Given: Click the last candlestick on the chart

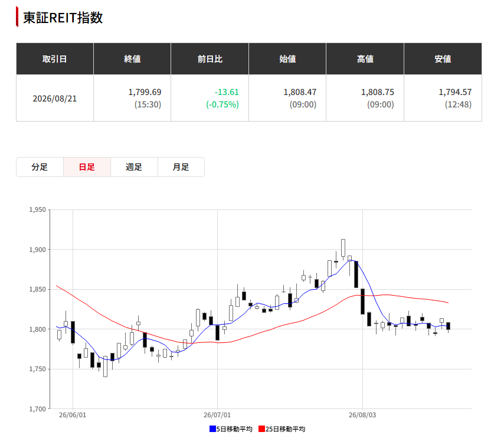Looking at the screenshot, I should 449,326.
